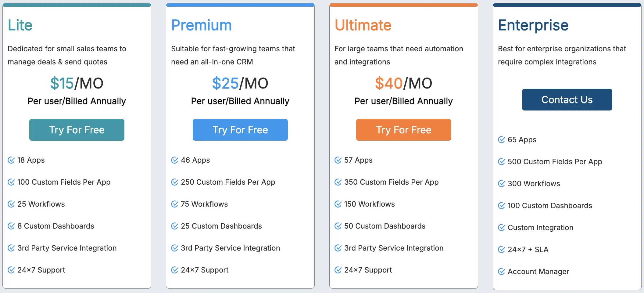Screen dimensions: 644x293
Task: Click the check icon beside Account Manager
Action: pos(502,271)
